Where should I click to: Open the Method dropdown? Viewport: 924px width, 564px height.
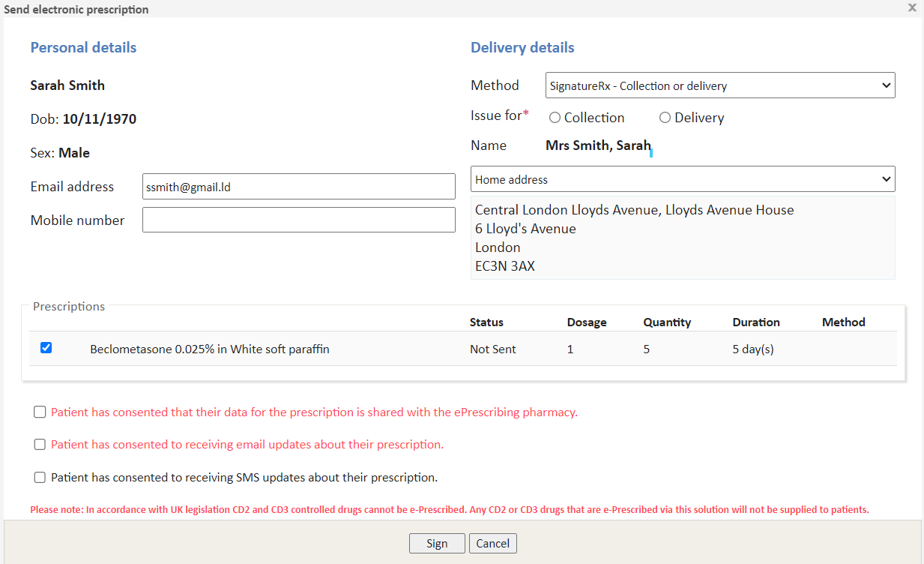pyautogui.click(x=719, y=85)
